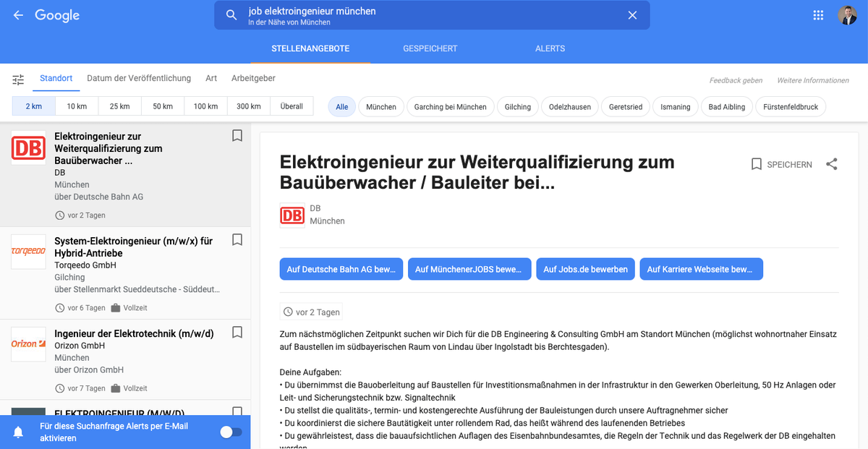Click 'über Orizon GmbH' text
The width and height of the screenshot is (868, 449).
click(89, 369)
